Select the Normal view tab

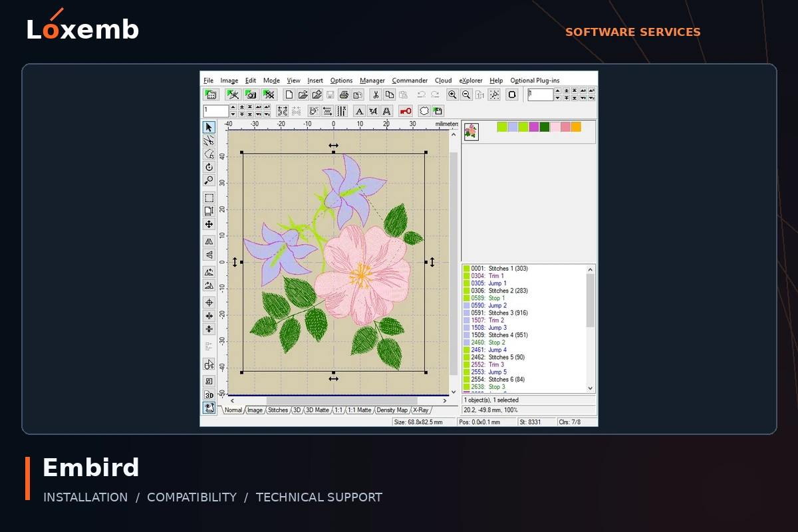pos(233,410)
